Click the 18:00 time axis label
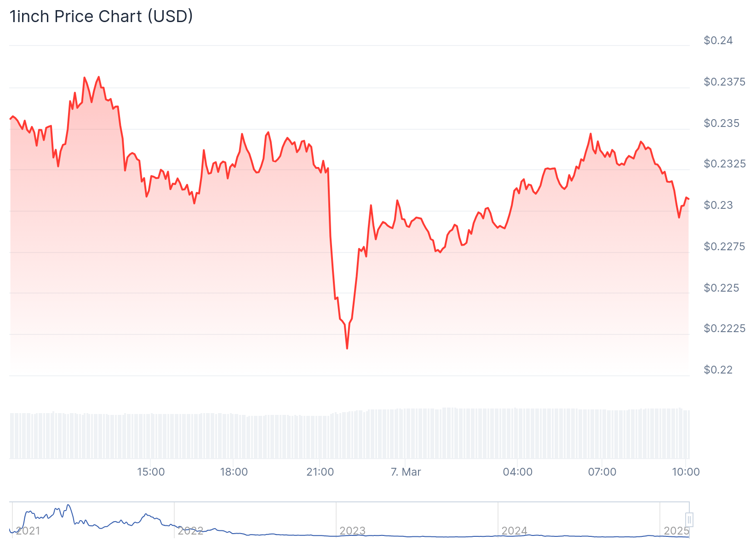Screen dimensions: 756x552 (234, 472)
